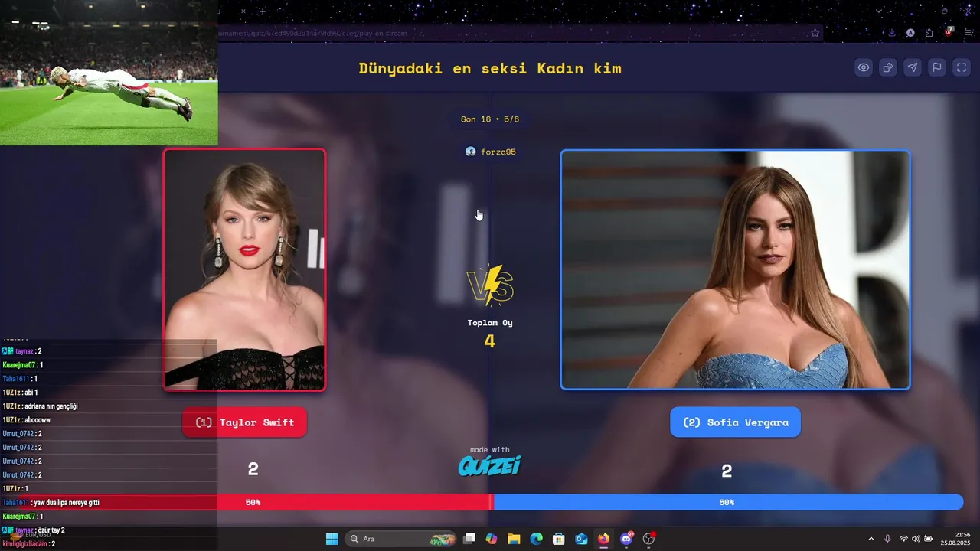Open Firefox downloads arrow icon
This screenshot has height=551, width=980.
tap(892, 33)
